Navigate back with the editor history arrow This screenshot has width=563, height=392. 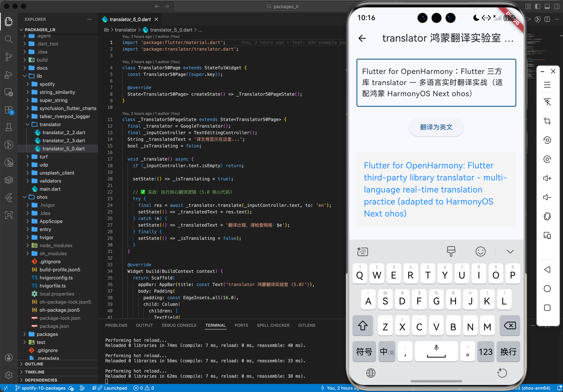click(157, 6)
